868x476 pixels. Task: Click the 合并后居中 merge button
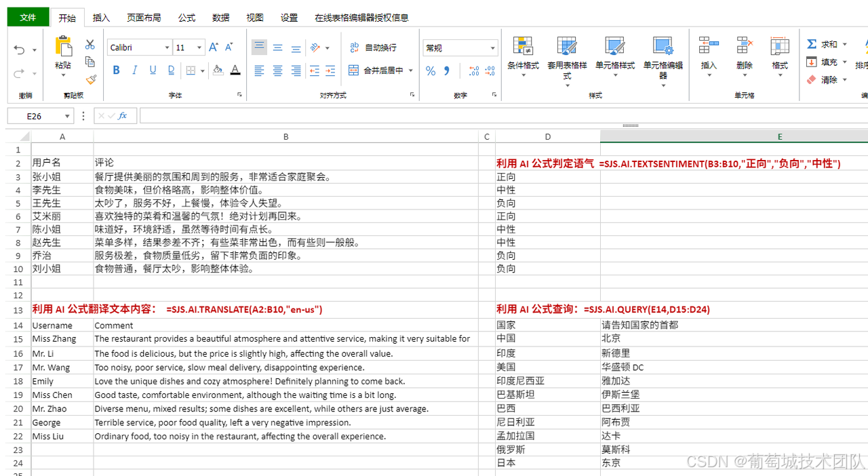point(376,70)
